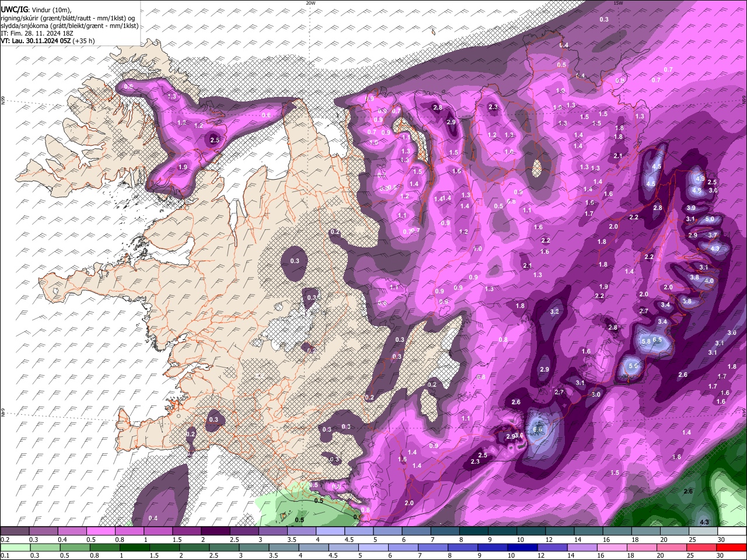Pick the darkest purple swatch above upper-row label 2
This screenshot has width=747, height=560.
pos(215,531)
